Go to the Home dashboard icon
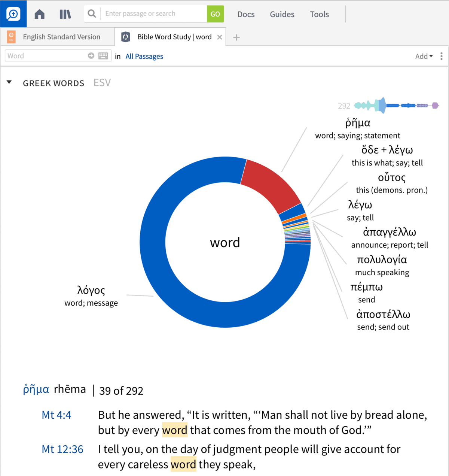 40,14
